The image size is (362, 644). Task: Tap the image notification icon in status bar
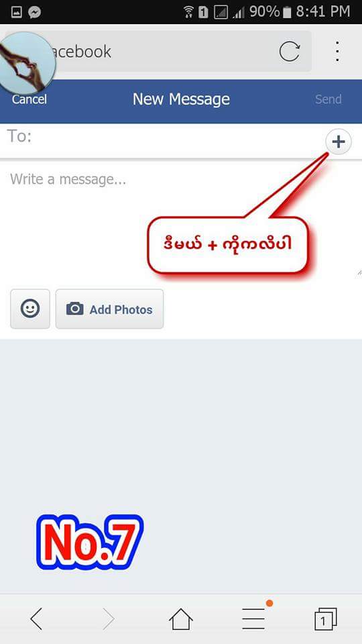[16, 12]
